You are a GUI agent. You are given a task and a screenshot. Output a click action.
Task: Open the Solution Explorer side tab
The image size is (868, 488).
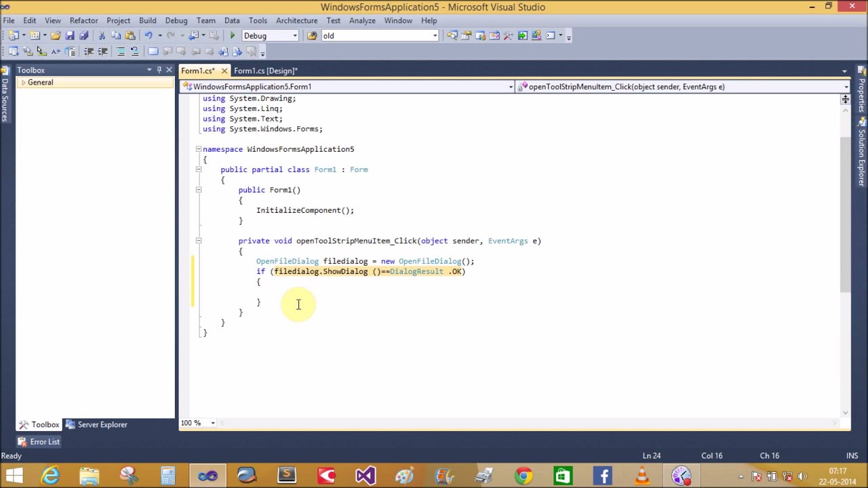click(x=862, y=152)
